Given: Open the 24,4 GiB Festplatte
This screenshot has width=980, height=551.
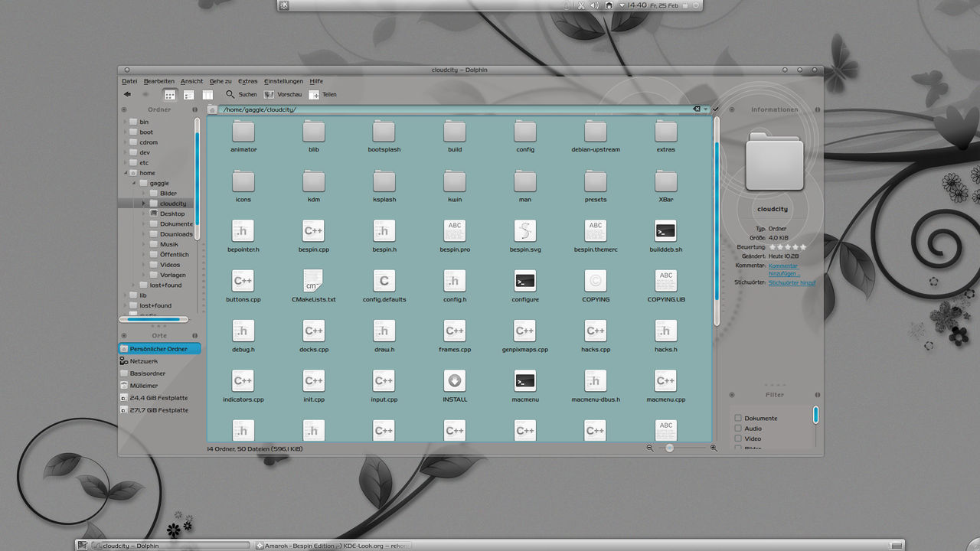Looking at the screenshot, I should click(x=159, y=398).
